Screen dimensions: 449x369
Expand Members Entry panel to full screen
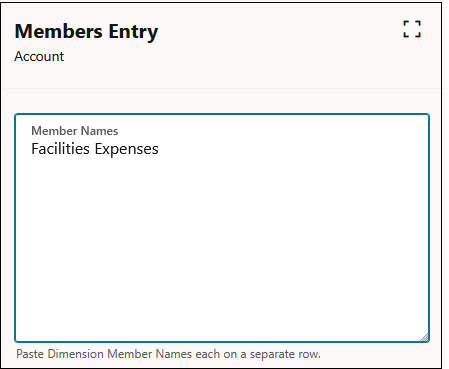412,29
